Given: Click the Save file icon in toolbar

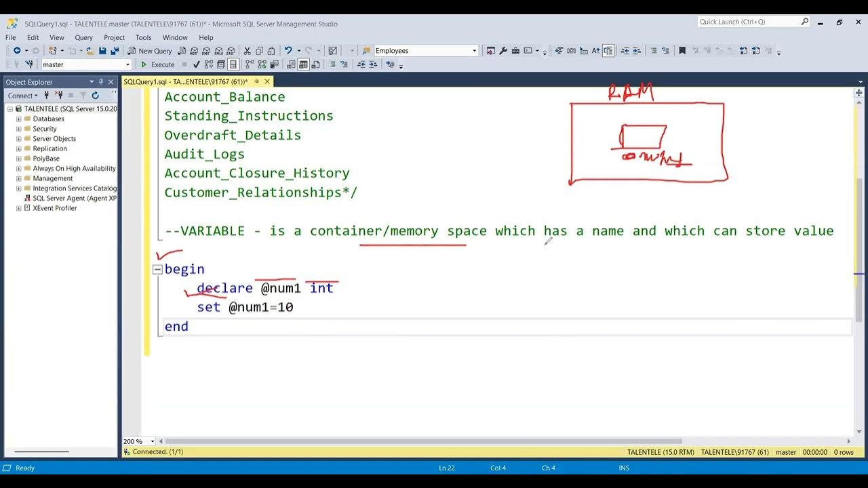Looking at the screenshot, I should coord(102,51).
